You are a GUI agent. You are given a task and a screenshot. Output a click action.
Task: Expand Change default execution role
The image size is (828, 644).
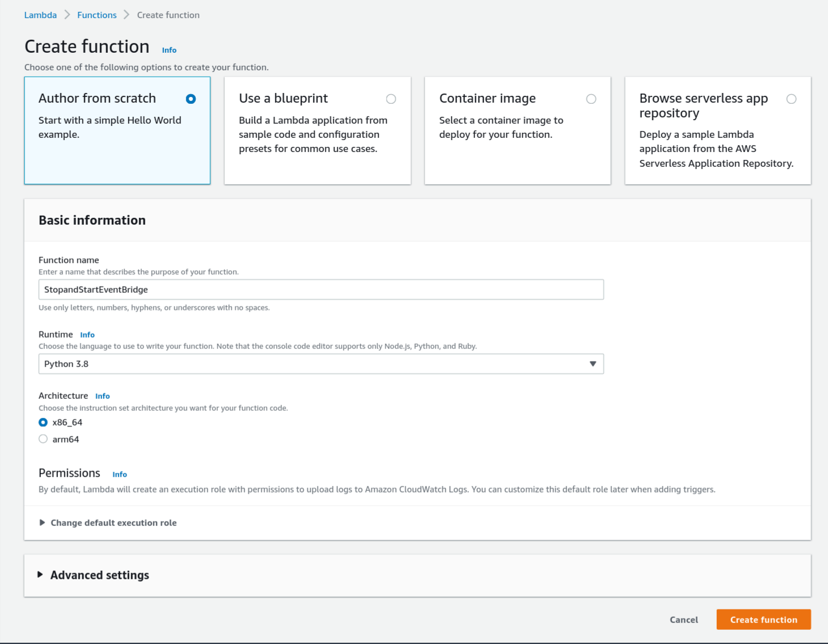coord(108,523)
